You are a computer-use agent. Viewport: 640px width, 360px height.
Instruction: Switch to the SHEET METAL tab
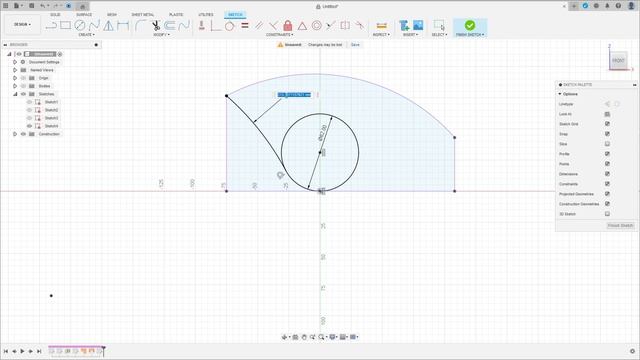click(x=143, y=15)
